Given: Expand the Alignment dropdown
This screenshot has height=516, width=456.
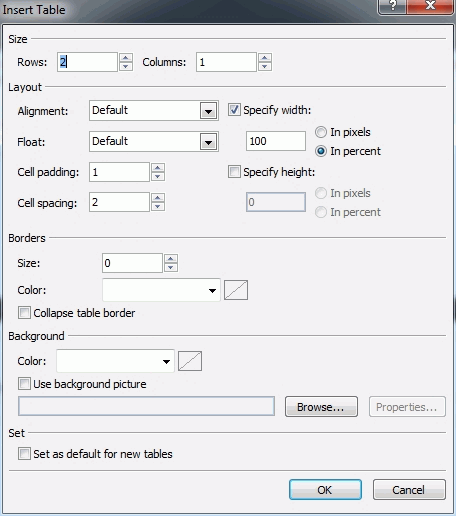Looking at the screenshot, I should 209,111.
